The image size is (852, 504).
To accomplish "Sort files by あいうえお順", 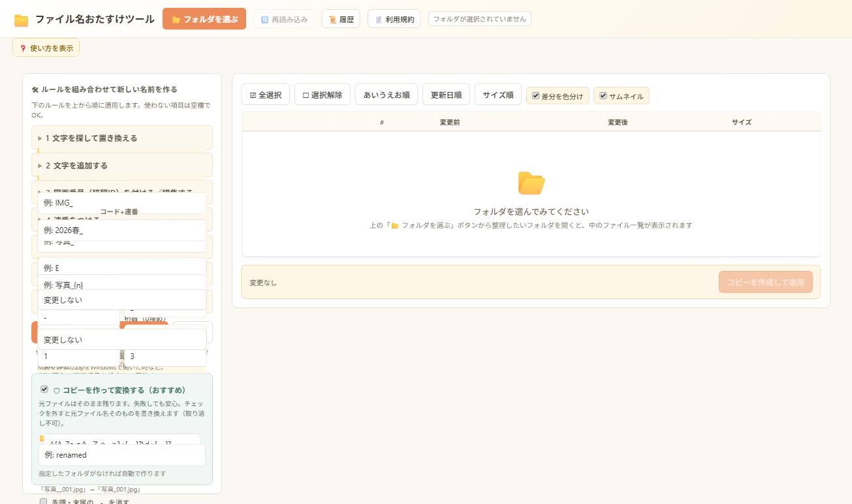I will 387,95.
